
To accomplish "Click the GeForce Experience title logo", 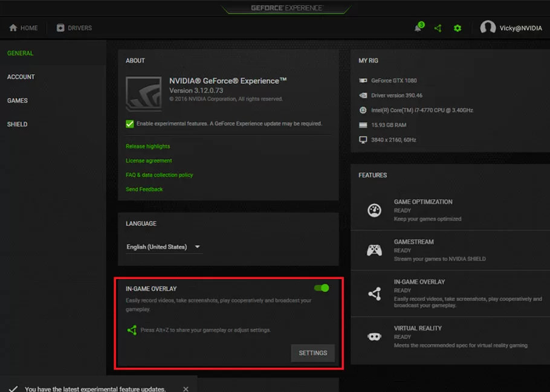I will tap(286, 8).
